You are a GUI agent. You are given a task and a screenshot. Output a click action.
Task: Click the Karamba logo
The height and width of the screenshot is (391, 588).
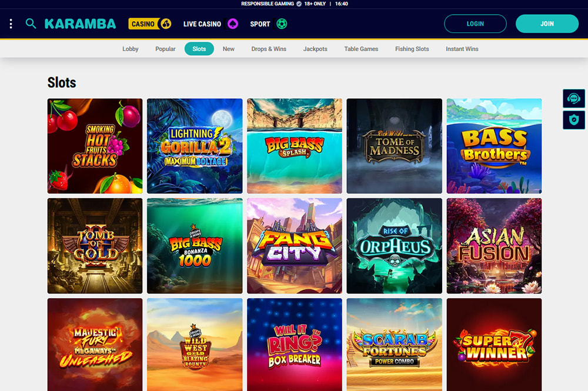point(80,24)
